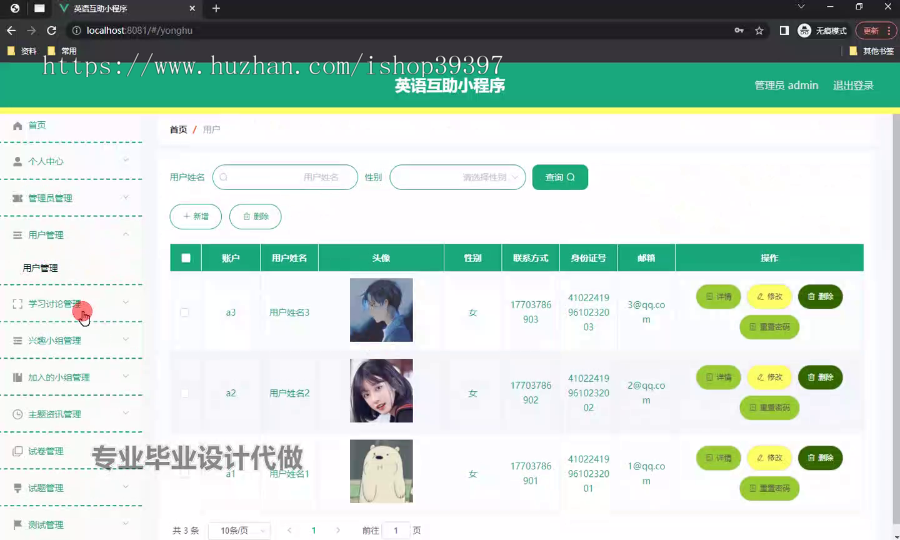Click the 测试管理 flag icon
This screenshot has height=540, width=900.
click(17, 525)
